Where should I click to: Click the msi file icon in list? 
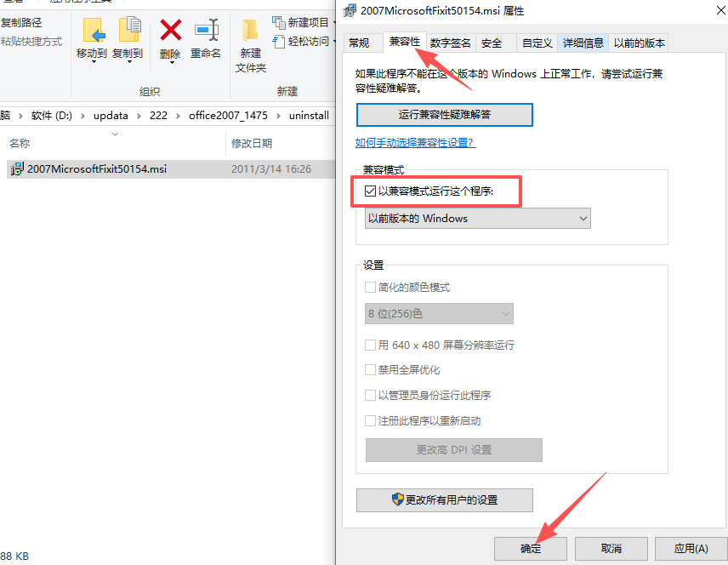click(x=17, y=168)
